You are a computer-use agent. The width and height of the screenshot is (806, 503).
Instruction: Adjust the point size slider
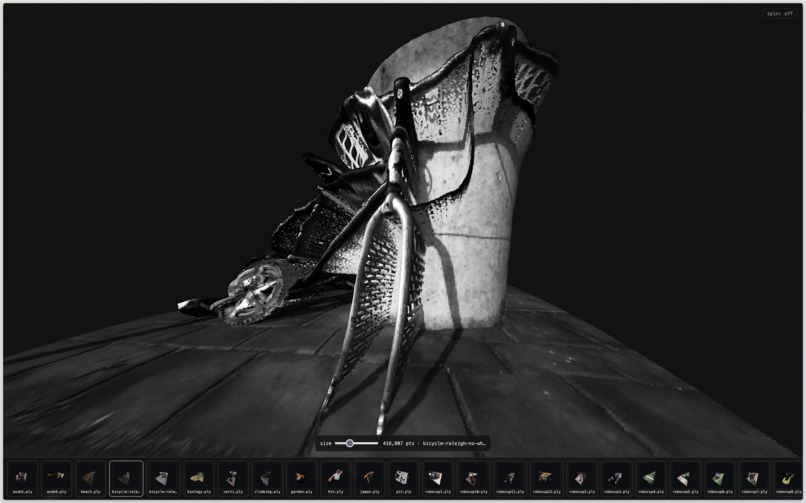(x=356, y=443)
